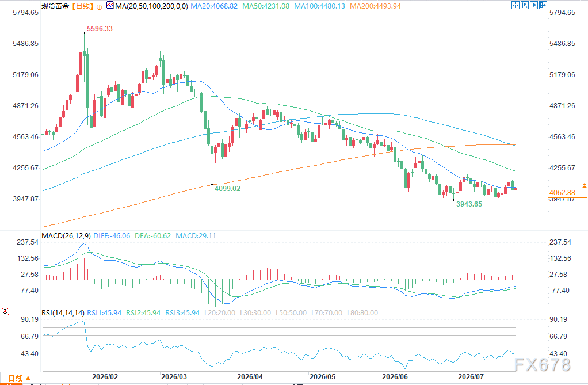Click the MA indicator chart icon
Viewport: 588px width, 385px height.
[110, 6]
